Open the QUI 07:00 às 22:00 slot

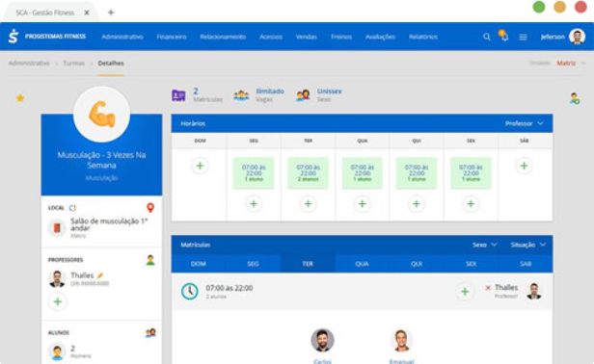tap(417, 173)
